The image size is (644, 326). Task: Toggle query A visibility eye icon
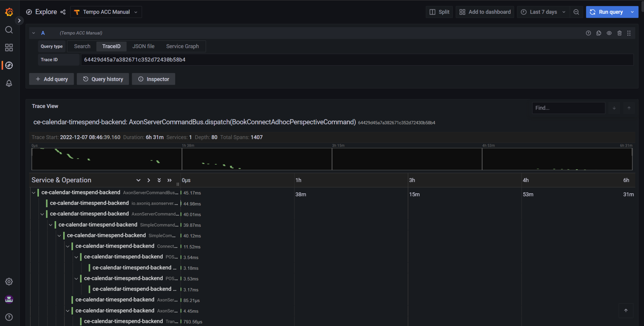[609, 33]
